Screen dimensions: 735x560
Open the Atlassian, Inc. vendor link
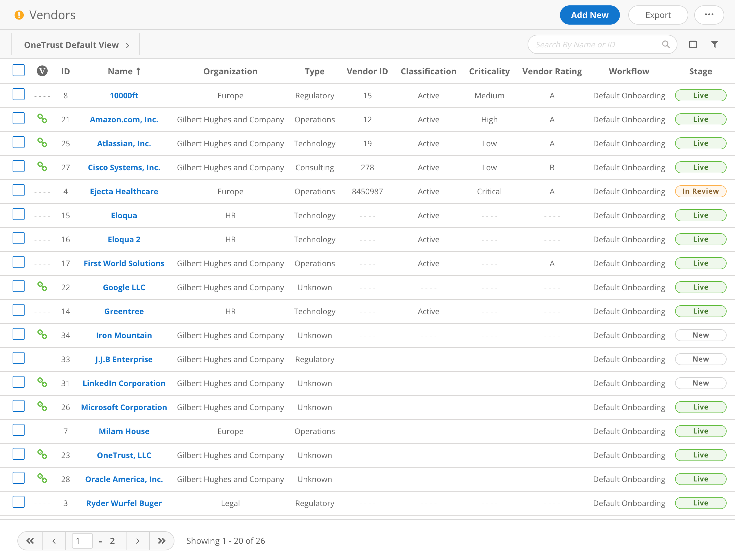pyautogui.click(x=124, y=143)
